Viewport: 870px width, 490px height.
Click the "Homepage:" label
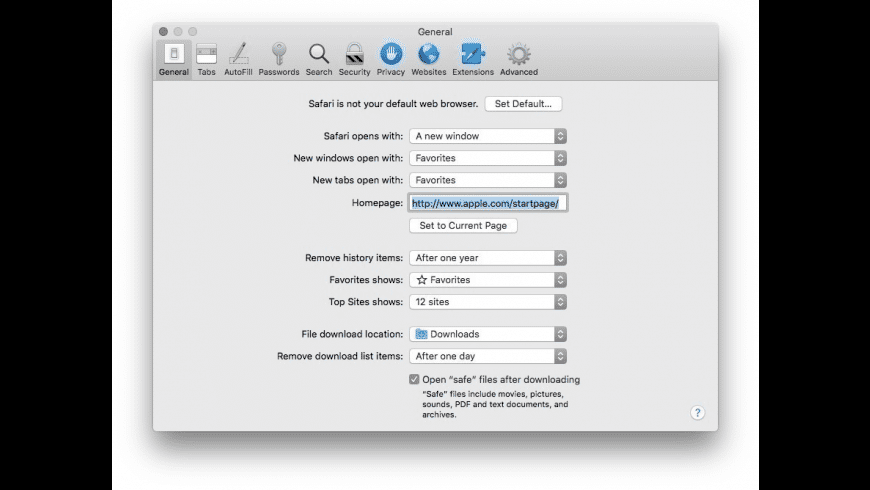(377, 203)
